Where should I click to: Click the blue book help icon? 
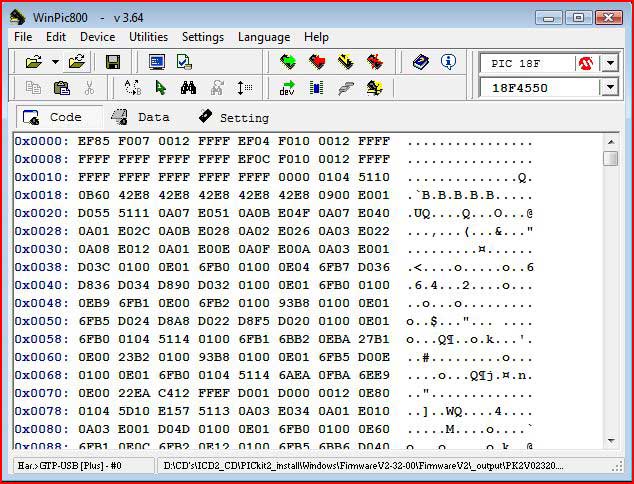[x=421, y=62]
